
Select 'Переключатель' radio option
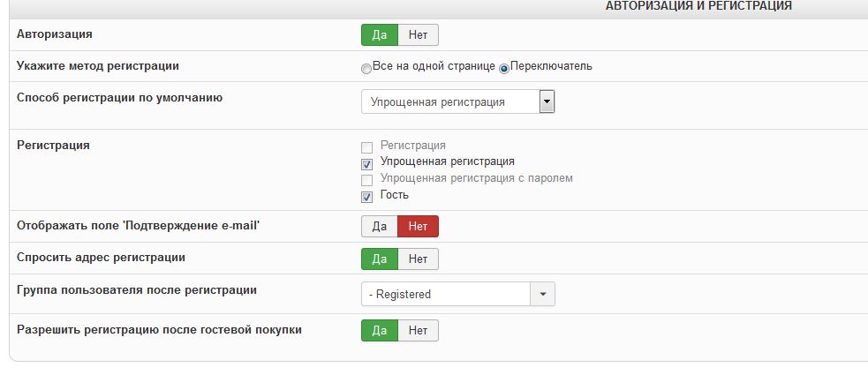point(503,69)
